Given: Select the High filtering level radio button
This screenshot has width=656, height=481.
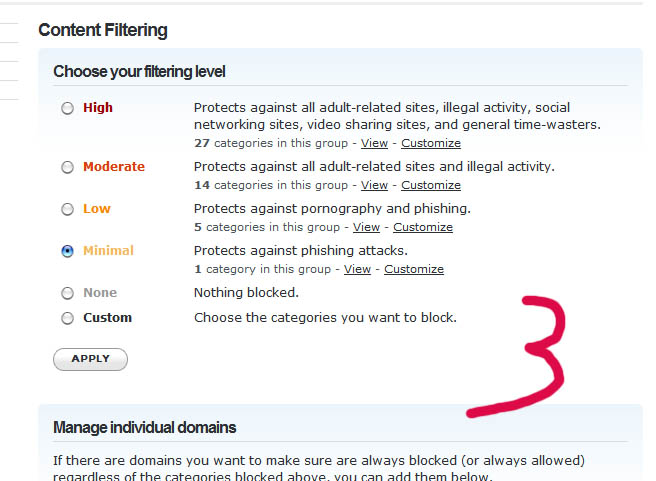Looking at the screenshot, I should (x=67, y=108).
